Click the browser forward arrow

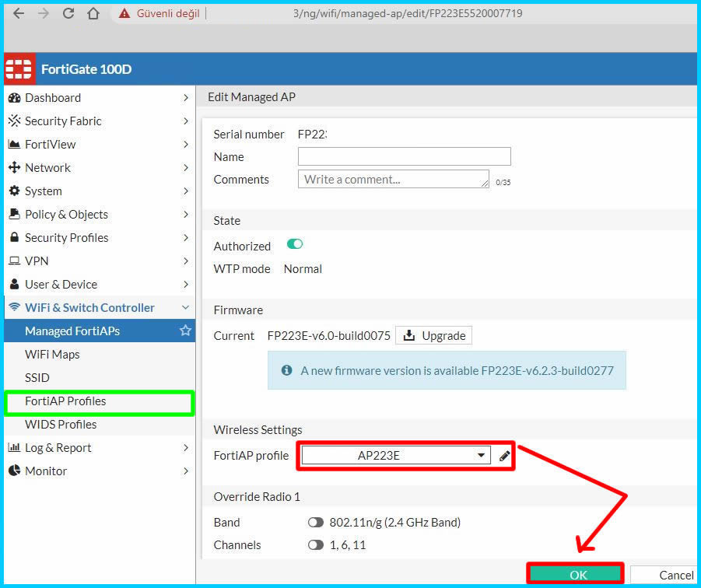44,13
